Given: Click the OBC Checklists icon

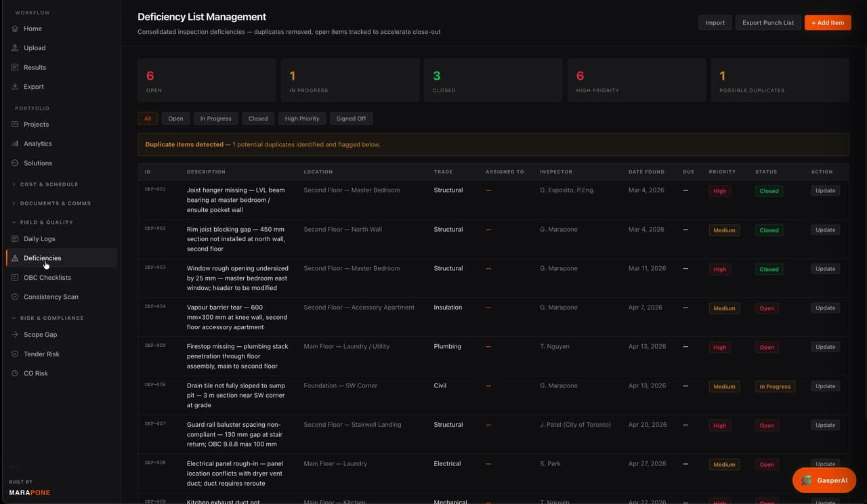Looking at the screenshot, I should click(15, 278).
